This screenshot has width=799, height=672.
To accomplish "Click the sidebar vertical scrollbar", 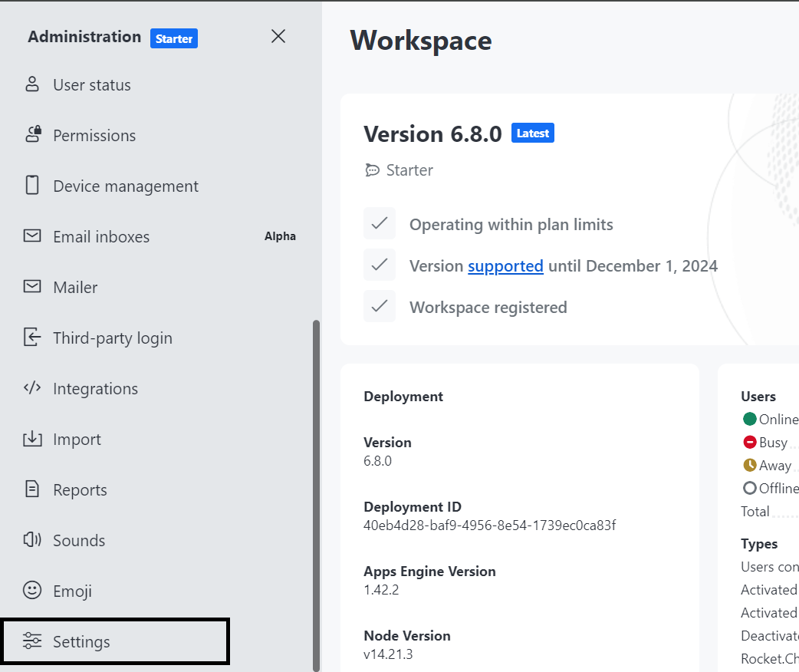I will pos(316,495).
